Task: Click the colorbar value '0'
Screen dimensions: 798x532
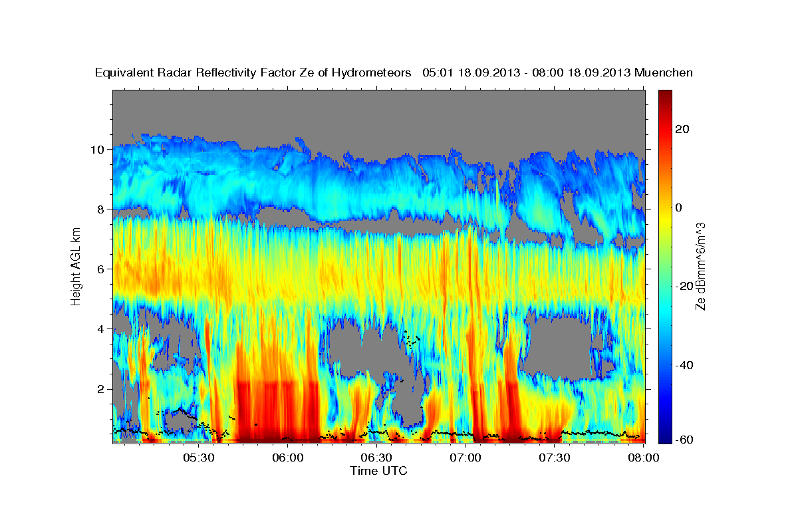Action: [679, 207]
